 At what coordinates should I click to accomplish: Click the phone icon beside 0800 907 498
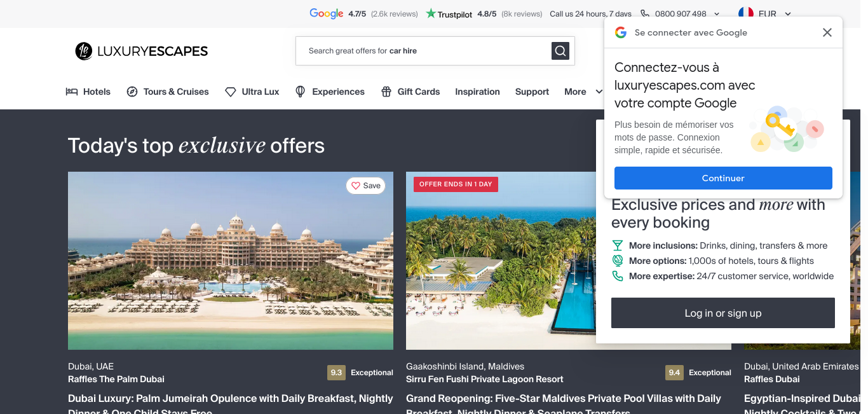pyautogui.click(x=645, y=13)
